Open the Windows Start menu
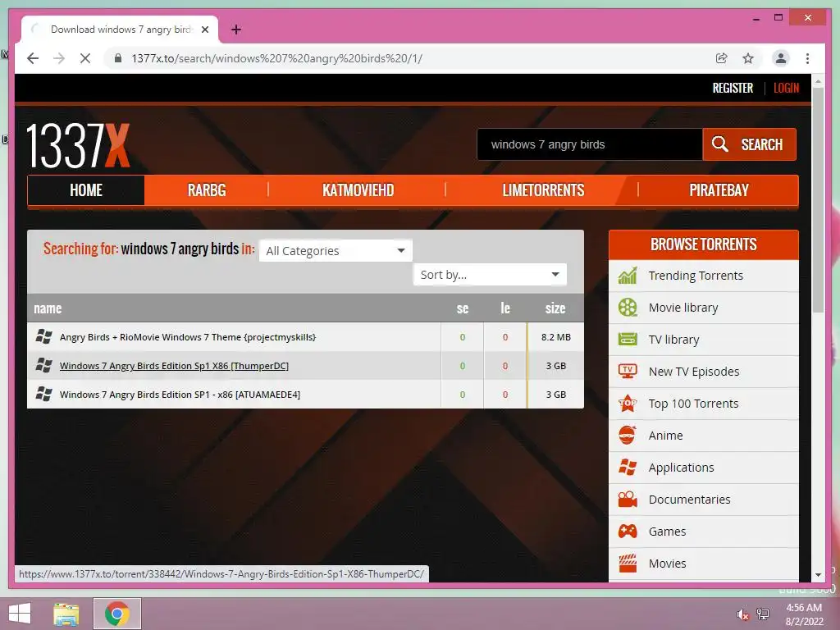840x630 pixels. click(x=20, y=614)
